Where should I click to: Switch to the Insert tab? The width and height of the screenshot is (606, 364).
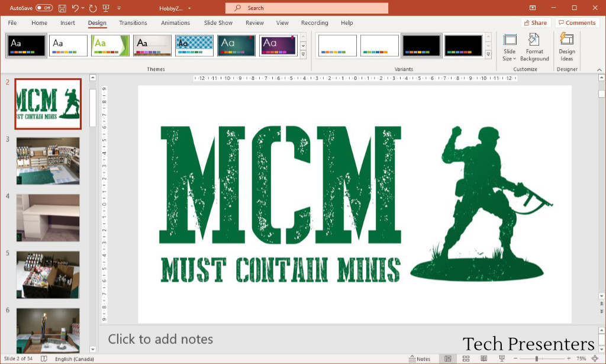pyautogui.click(x=67, y=23)
